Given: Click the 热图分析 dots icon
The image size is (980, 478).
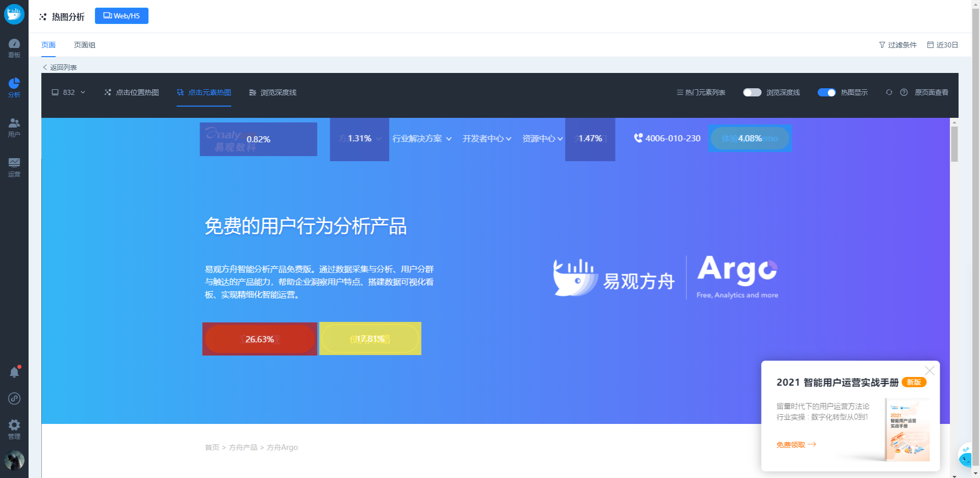Looking at the screenshot, I should click(x=43, y=17).
